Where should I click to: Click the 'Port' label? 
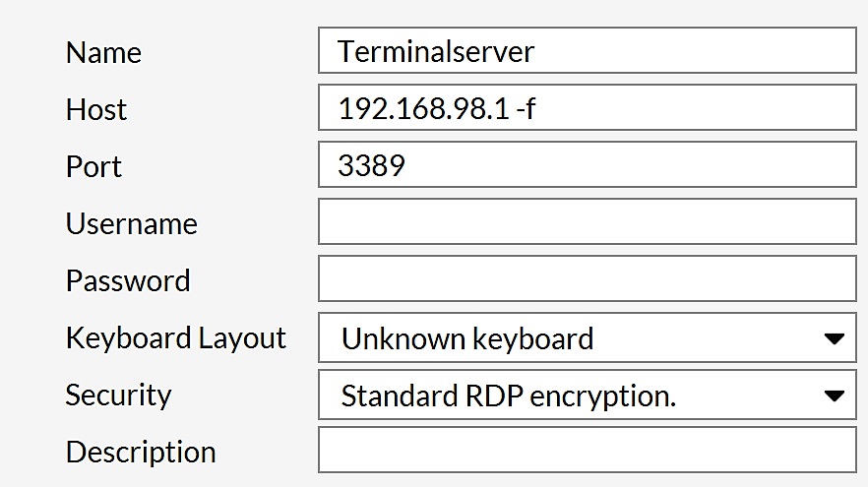[93, 166]
